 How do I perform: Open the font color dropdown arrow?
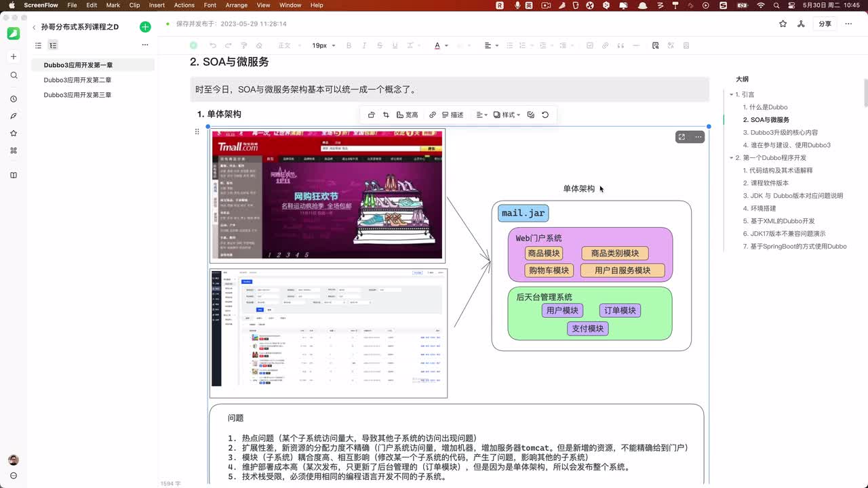point(446,45)
